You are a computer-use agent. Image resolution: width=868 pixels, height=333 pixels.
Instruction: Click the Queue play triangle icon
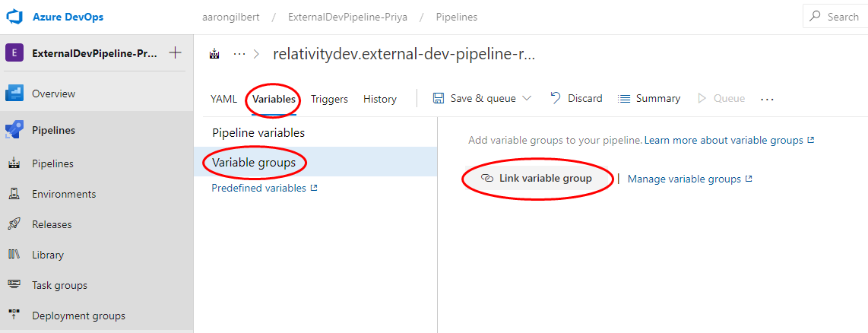[702, 98]
